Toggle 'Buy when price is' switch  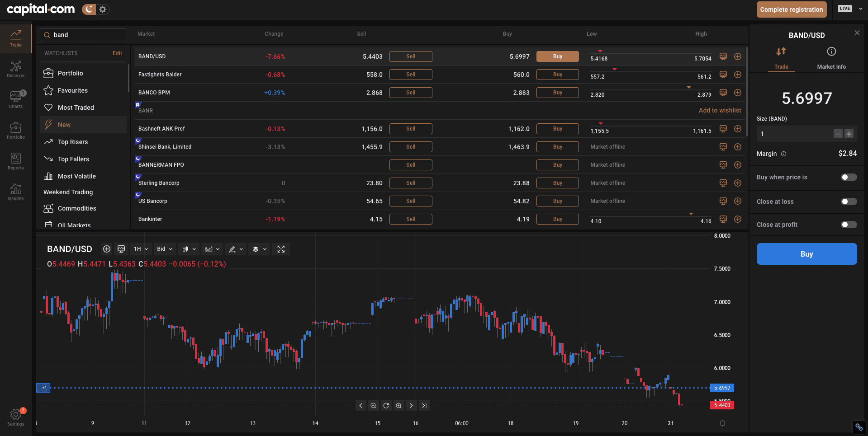[x=849, y=177]
